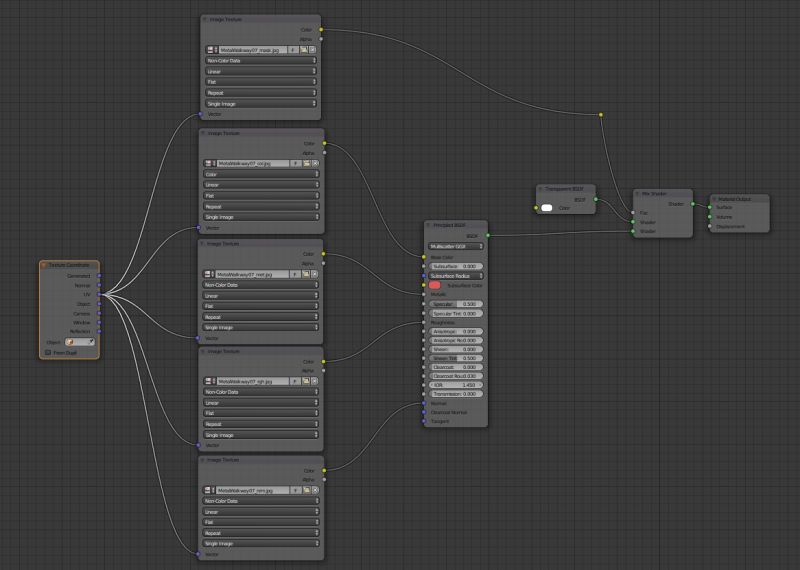
Task: Click the nrm.jpg image name field
Action: coord(252,490)
